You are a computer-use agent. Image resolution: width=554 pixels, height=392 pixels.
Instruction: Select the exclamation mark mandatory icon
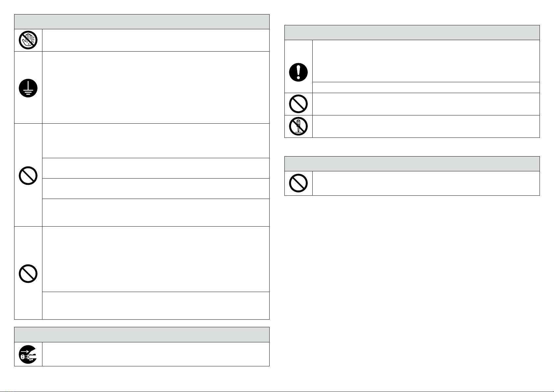(298, 72)
